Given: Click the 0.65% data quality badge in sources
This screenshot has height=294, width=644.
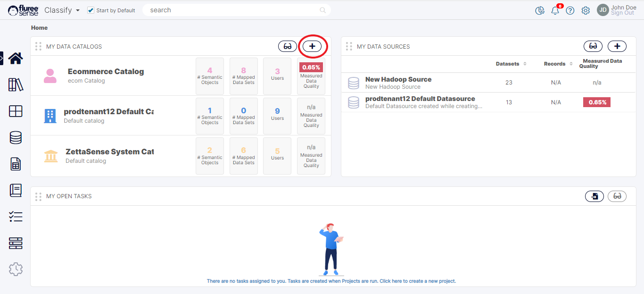Looking at the screenshot, I should click(596, 102).
